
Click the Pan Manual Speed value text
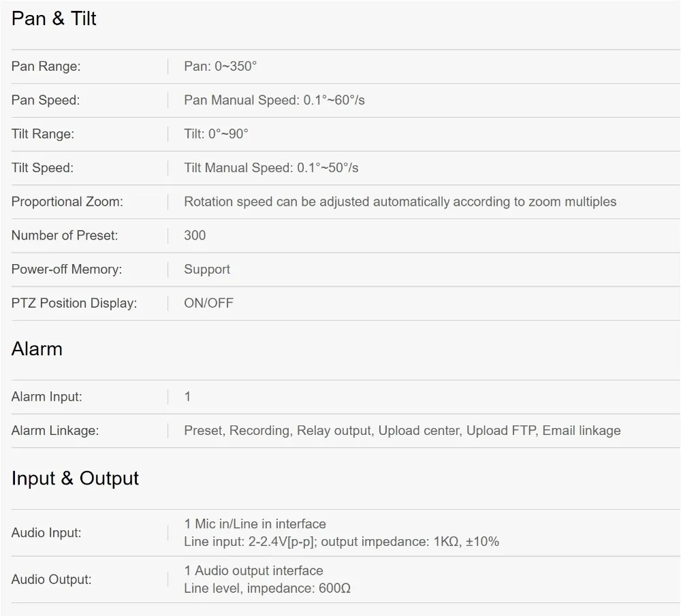pos(274,100)
